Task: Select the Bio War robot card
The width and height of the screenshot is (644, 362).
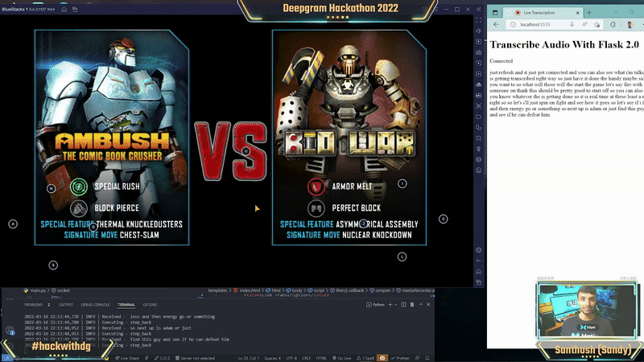Action: point(349,138)
